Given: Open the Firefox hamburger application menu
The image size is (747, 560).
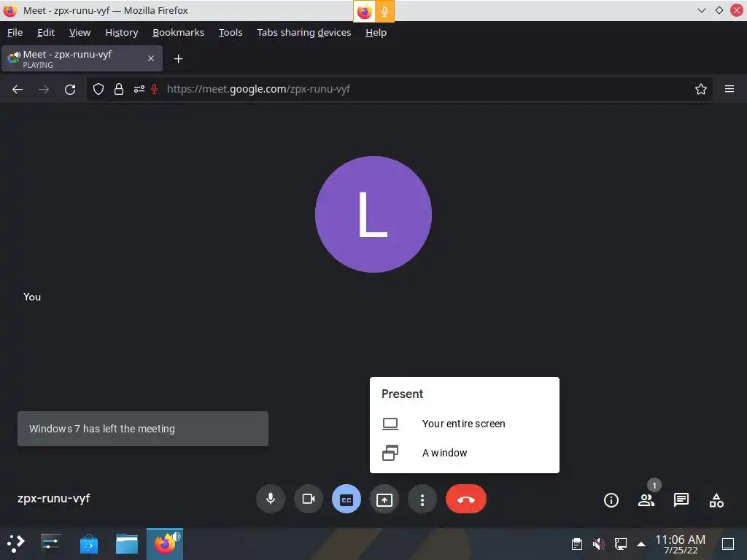Looking at the screenshot, I should (x=729, y=89).
